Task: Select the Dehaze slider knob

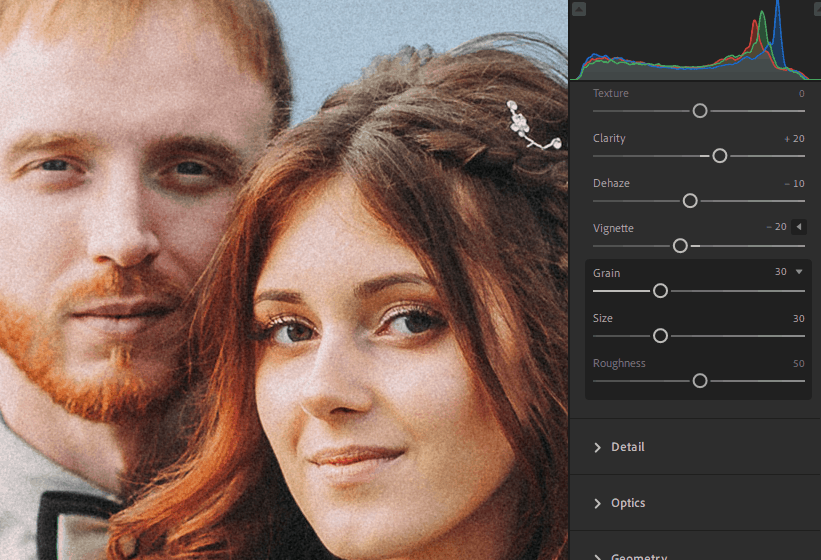Action: 689,200
